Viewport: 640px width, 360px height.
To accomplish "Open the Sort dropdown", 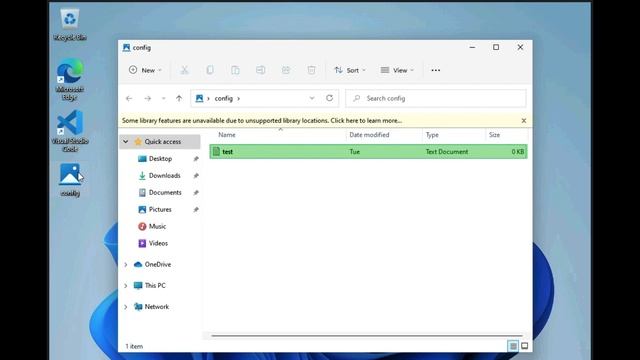I will click(x=350, y=70).
